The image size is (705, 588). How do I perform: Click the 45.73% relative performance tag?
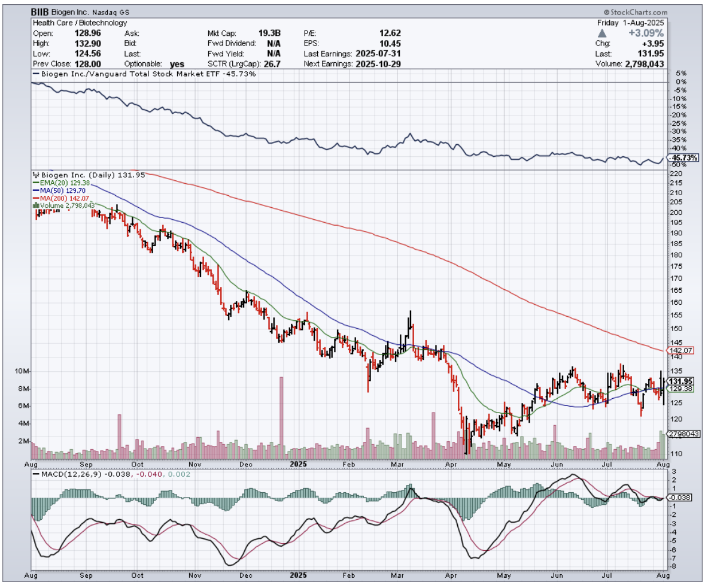[681, 157]
